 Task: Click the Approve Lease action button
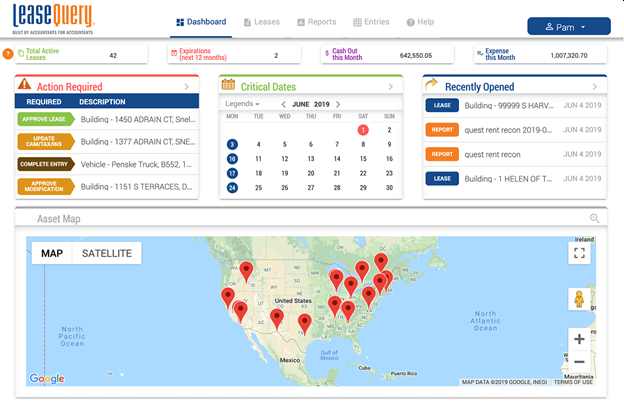[x=45, y=121]
